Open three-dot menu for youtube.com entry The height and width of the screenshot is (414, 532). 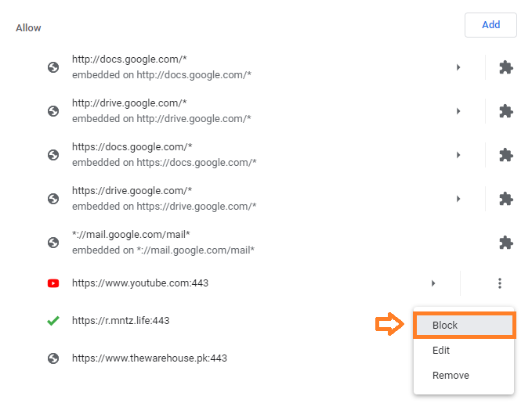499,283
